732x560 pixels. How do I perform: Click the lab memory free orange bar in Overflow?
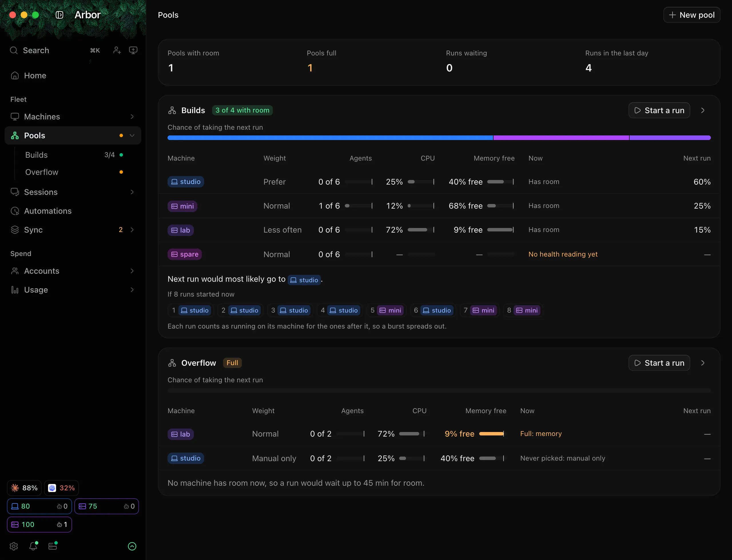[491, 434]
